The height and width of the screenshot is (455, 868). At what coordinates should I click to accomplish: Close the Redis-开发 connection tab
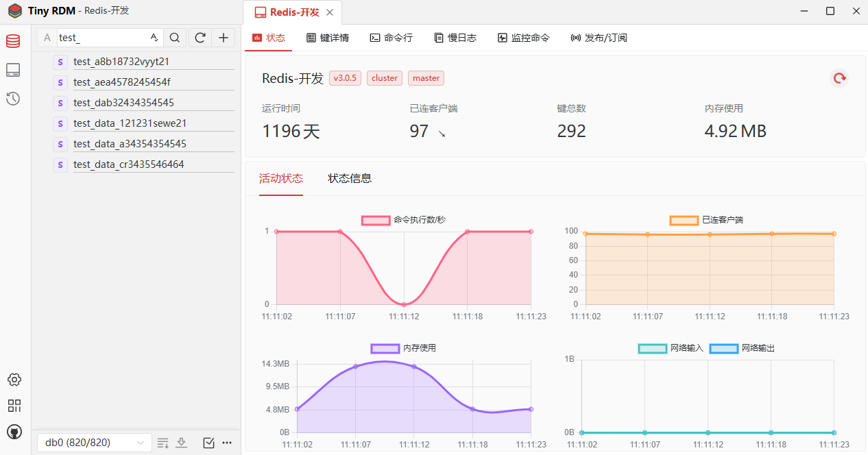[x=330, y=12]
